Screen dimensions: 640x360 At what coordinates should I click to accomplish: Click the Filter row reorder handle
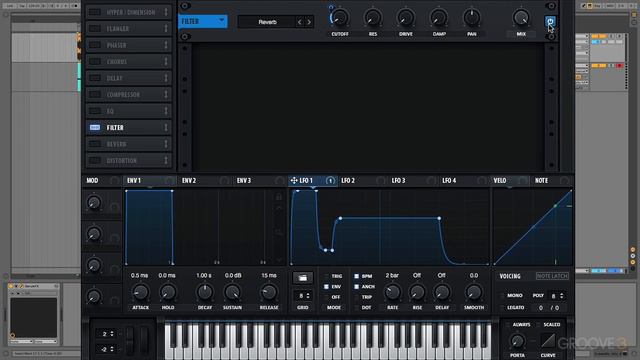166,128
